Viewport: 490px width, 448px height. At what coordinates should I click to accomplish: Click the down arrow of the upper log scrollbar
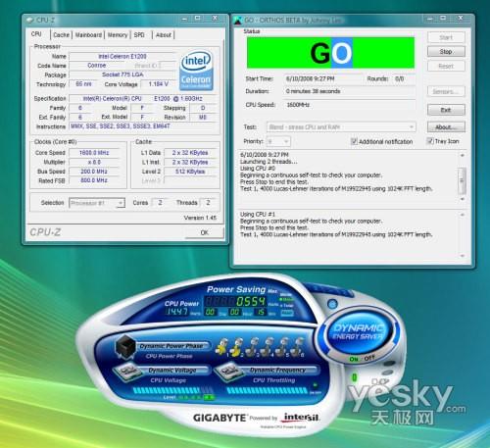pos(462,199)
